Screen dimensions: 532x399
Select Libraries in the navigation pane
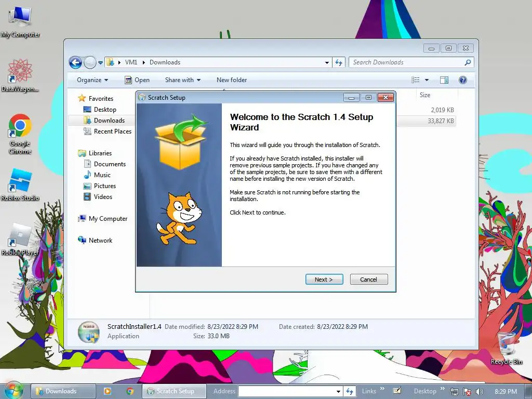click(100, 153)
